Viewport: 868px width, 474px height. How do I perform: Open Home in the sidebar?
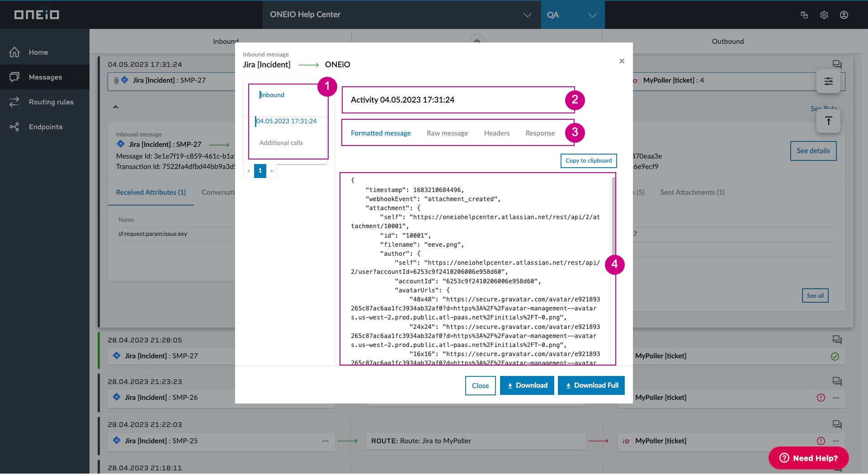[45, 52]
